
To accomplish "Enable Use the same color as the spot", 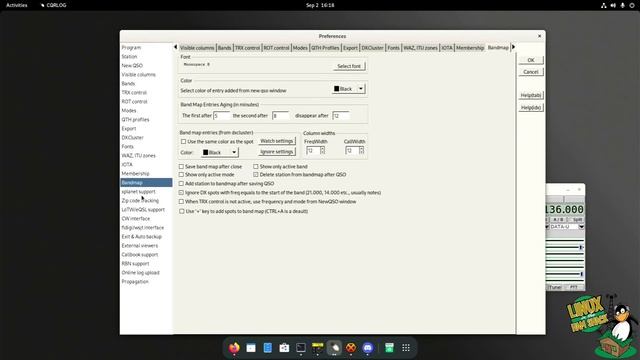I will click(x=183, y=142).
